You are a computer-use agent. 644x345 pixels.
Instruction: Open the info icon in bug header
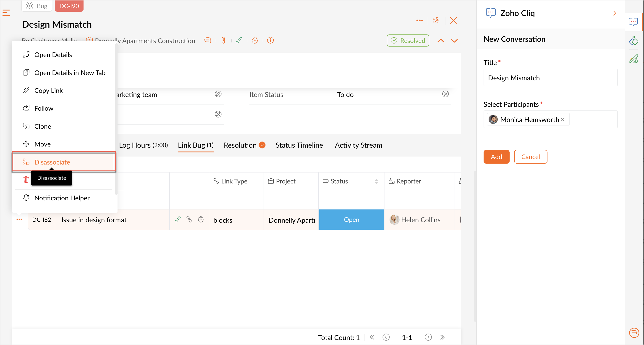(270, 40)
